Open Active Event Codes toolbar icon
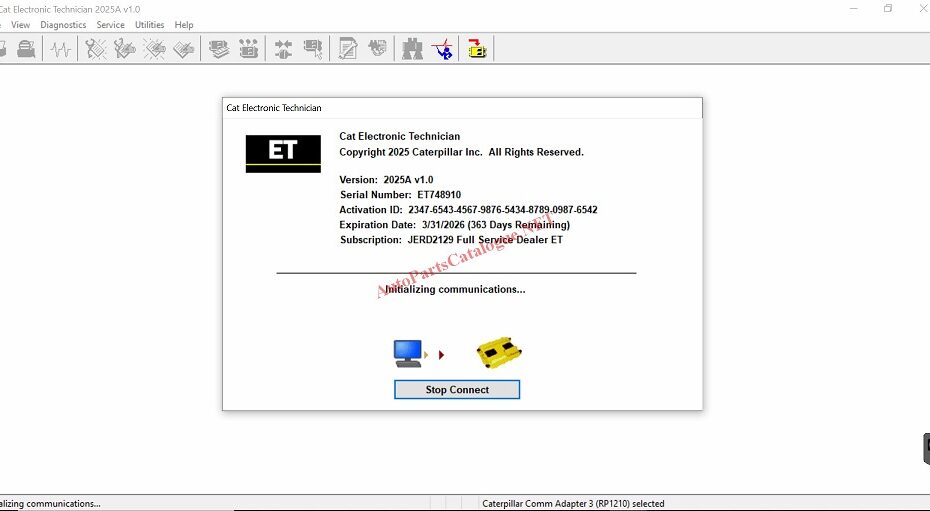 coord(154,49)
